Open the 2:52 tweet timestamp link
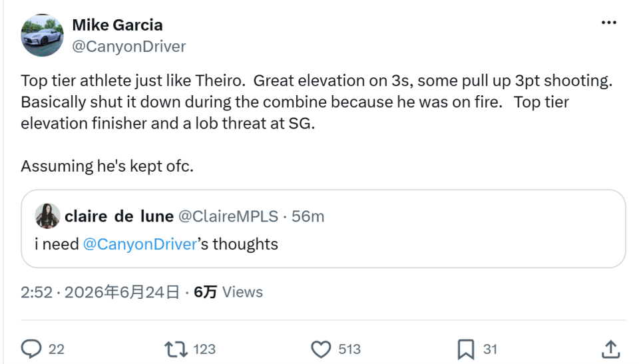Image resolution: width=639 pixels, height=364 pixels. (x=101, y=292)
